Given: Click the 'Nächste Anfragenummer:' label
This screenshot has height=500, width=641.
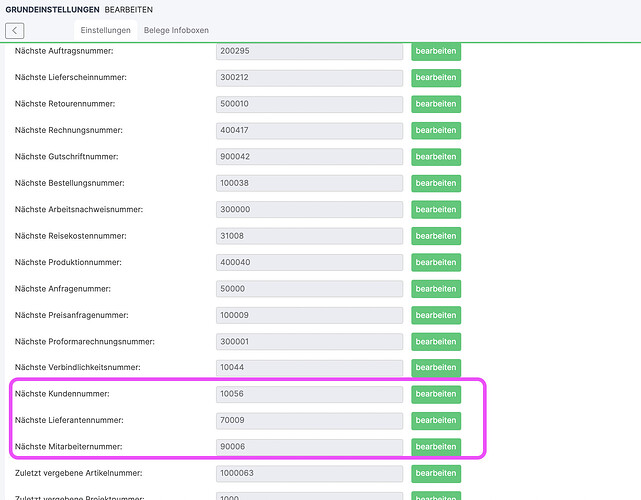Looking at the screenshot, I should coord(63,289).
